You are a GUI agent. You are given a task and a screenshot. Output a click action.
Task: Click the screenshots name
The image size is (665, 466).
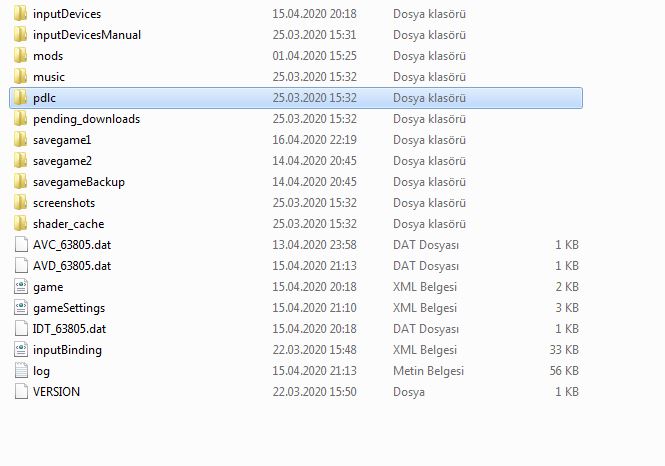[64, 203]
